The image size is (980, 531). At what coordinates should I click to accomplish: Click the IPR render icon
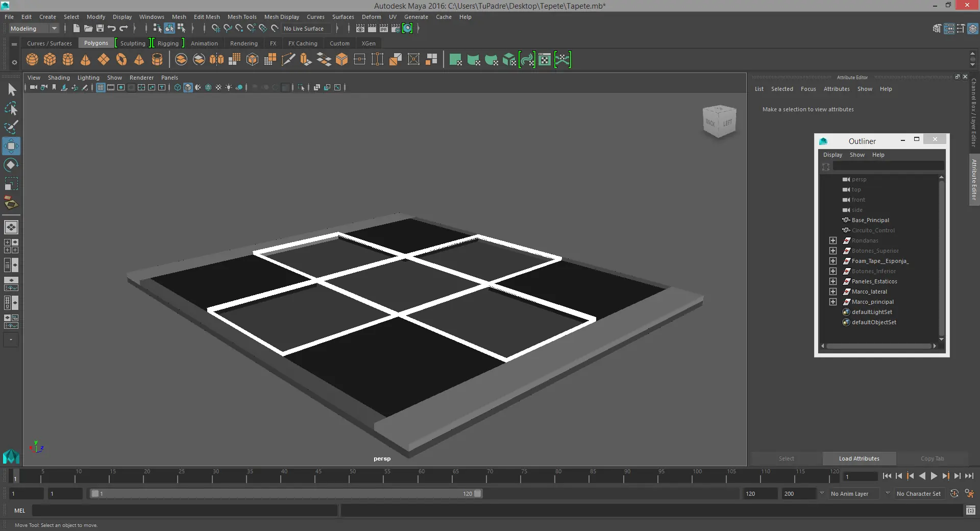(384, 29)
